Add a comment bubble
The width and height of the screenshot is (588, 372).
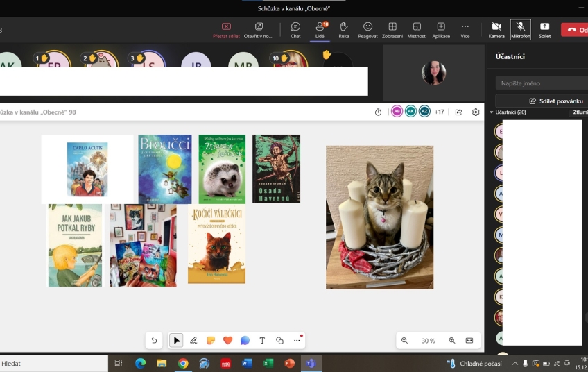(245, 341)
